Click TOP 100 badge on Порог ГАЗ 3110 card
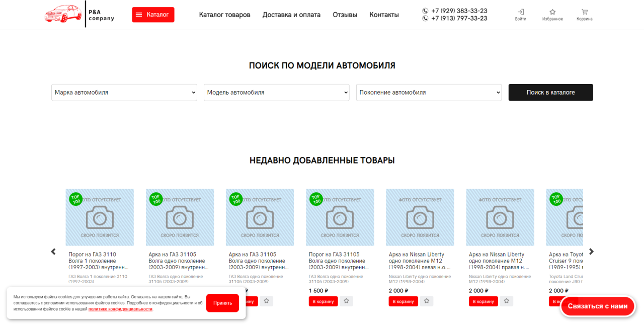This screenshot has width=644, height=324. tap(75, 199)
